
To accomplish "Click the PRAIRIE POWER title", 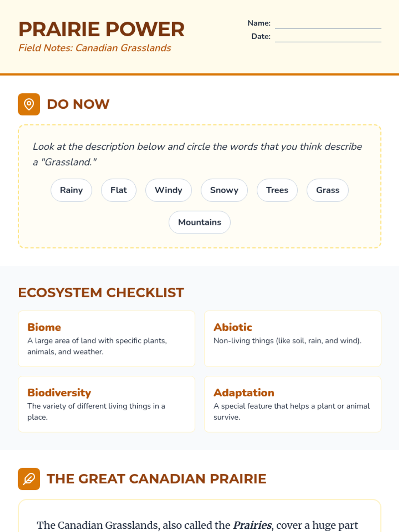I will point(101,29).
